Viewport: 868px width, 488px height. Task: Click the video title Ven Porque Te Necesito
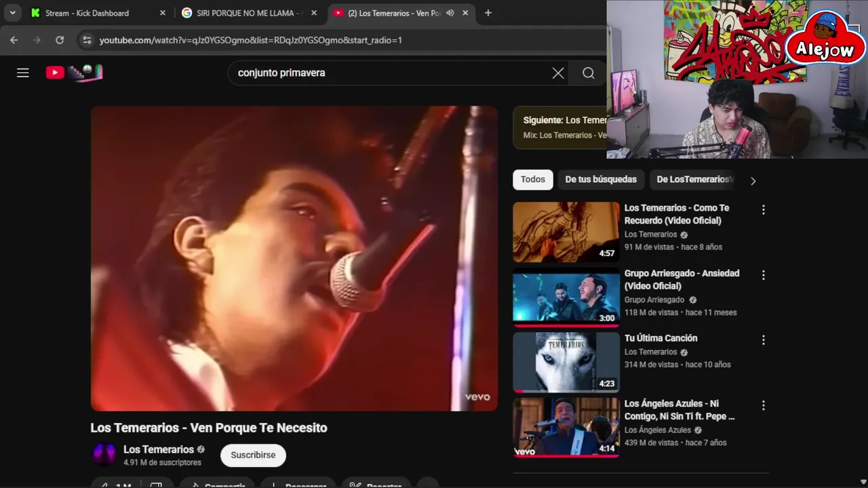209,428
